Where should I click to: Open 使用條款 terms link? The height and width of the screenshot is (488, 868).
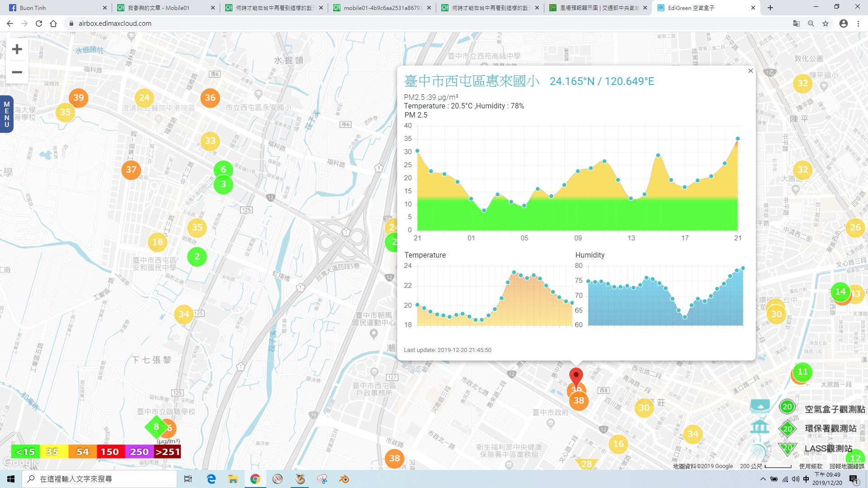(x=811, y=466)
